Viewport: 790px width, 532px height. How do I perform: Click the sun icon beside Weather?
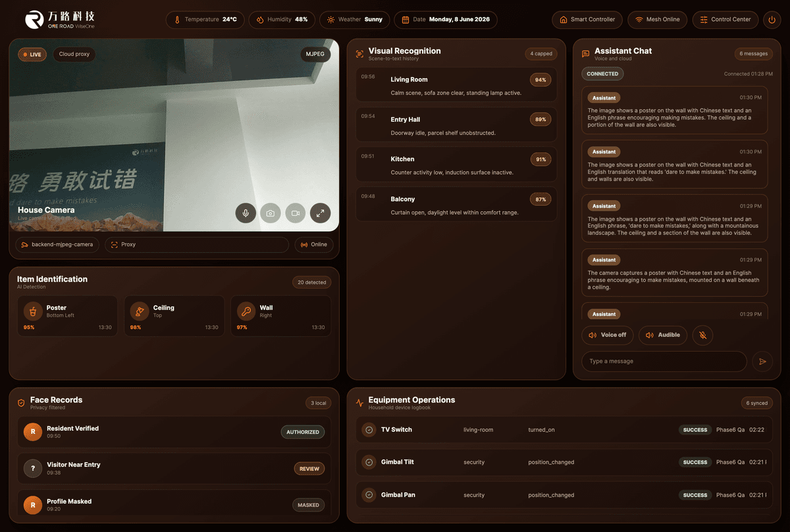click(x=330, y=20)
